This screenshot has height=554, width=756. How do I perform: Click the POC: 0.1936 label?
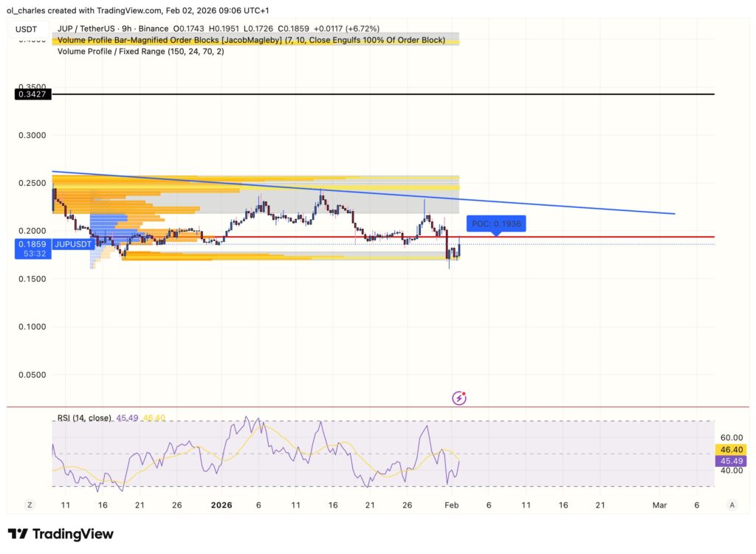[497, 224]
